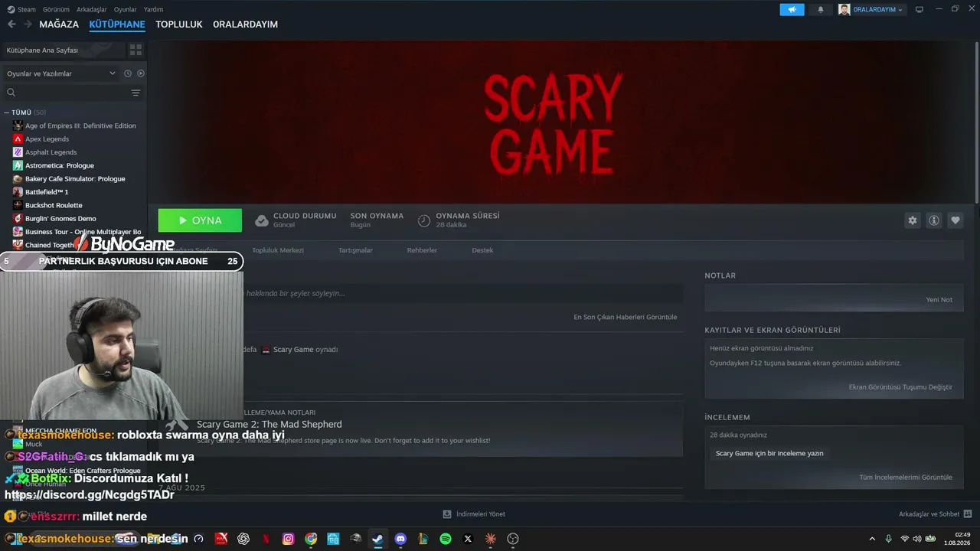Open the Yardım menu

(x=153, y=9)
